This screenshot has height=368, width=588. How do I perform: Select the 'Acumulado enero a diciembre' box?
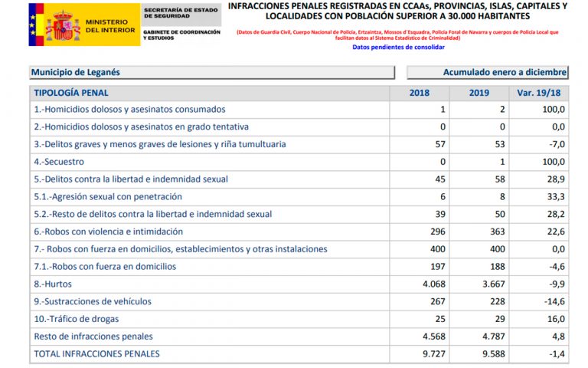488,73
